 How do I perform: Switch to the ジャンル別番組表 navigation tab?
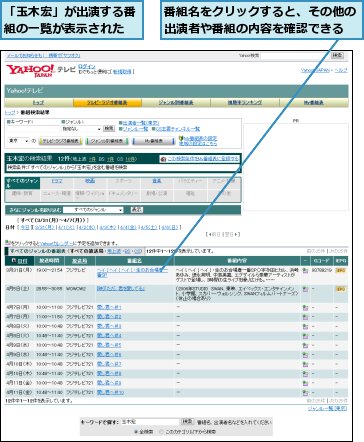click(176, 103)
